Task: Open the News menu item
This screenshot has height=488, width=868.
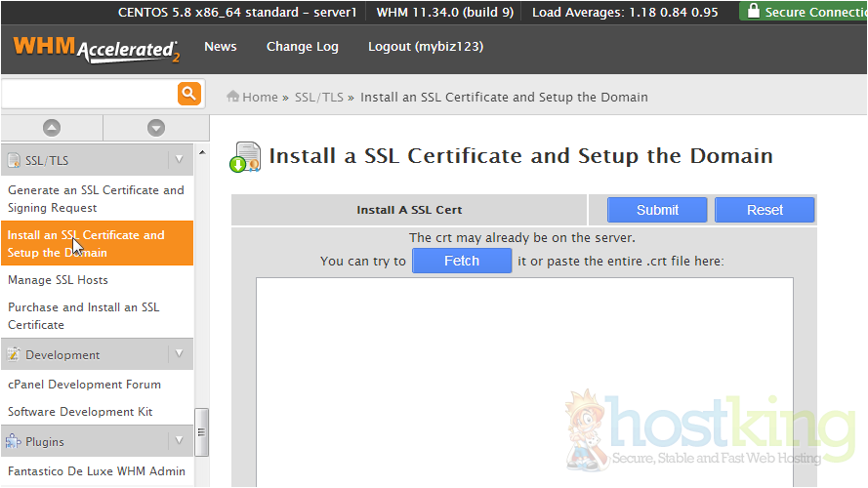Action: pos(221,47)
